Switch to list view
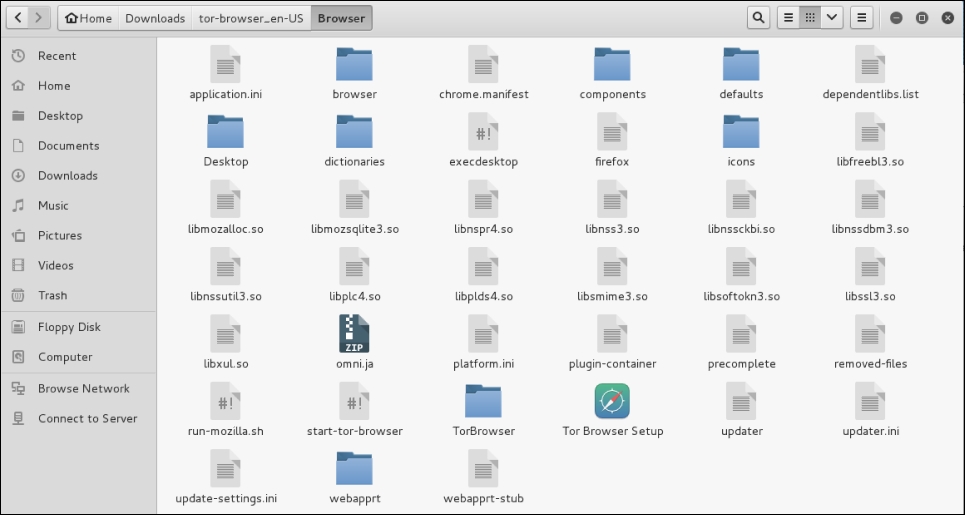 pos(788,18)
